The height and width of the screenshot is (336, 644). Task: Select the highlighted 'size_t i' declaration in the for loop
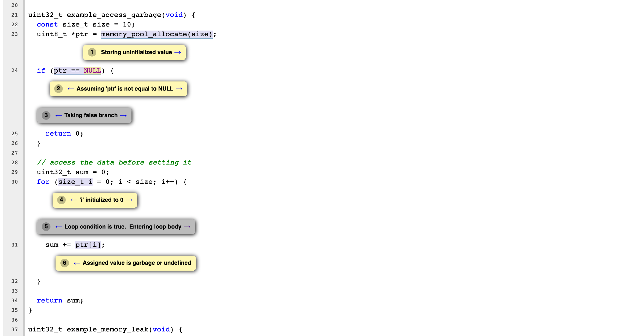pyautogui.click(x=75, y=182)
